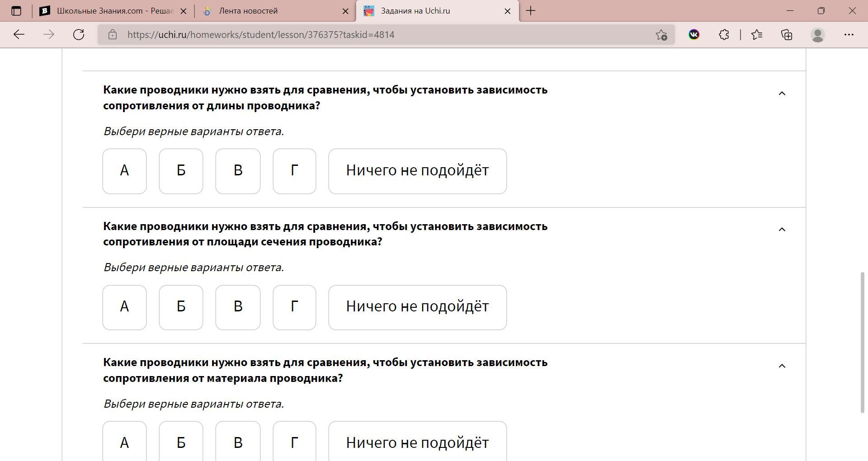Select answer В for cross-section question
Screen dimensions: 868x461
click(238, 307)
